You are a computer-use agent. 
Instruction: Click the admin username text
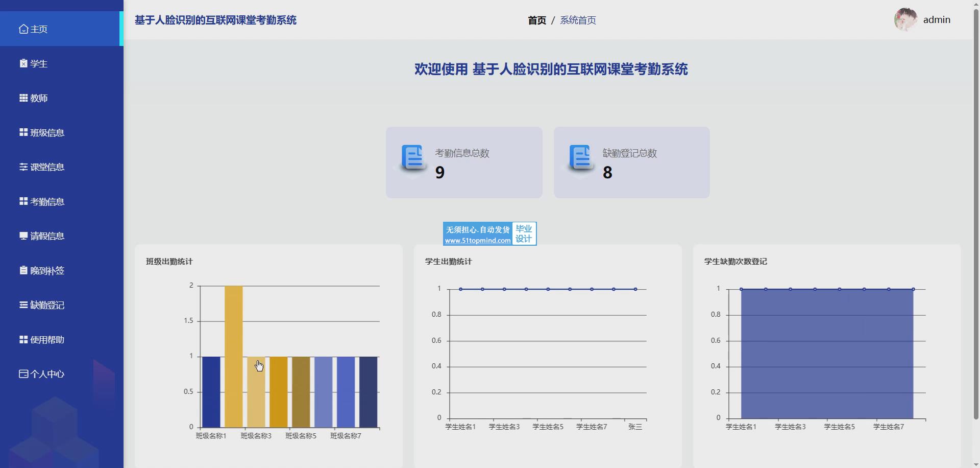point(937,20)
